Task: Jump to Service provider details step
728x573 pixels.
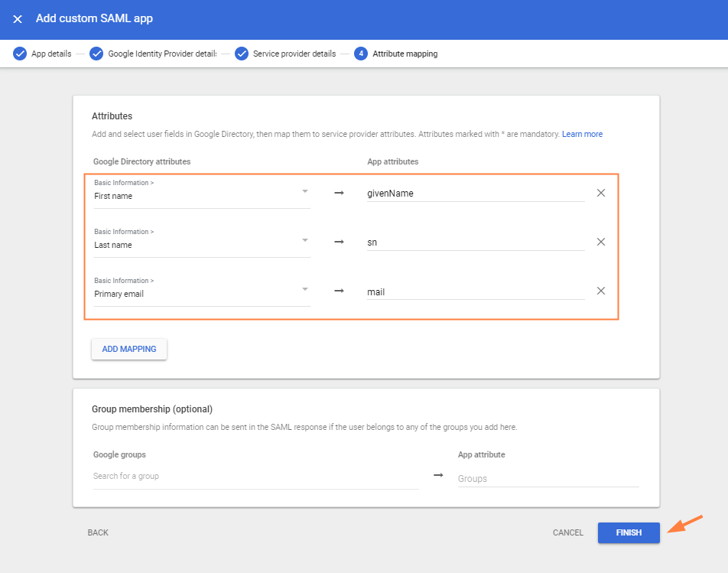Action: (294, 54)
